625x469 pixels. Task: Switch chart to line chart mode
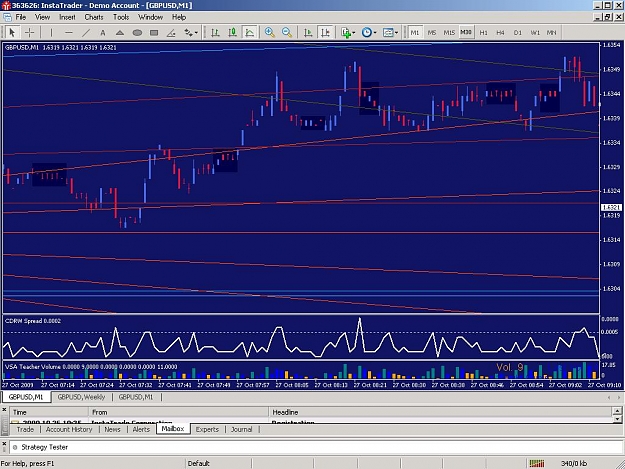(x=250, y=33)
